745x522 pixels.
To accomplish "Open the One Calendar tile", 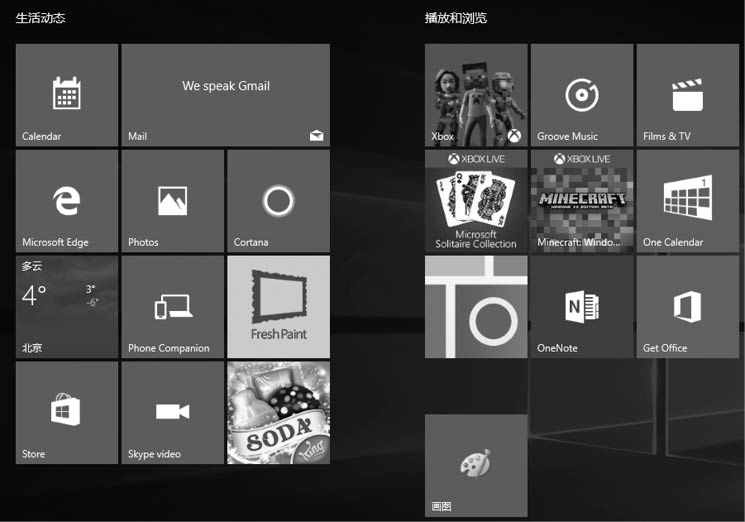I will [x=687, y=201].
